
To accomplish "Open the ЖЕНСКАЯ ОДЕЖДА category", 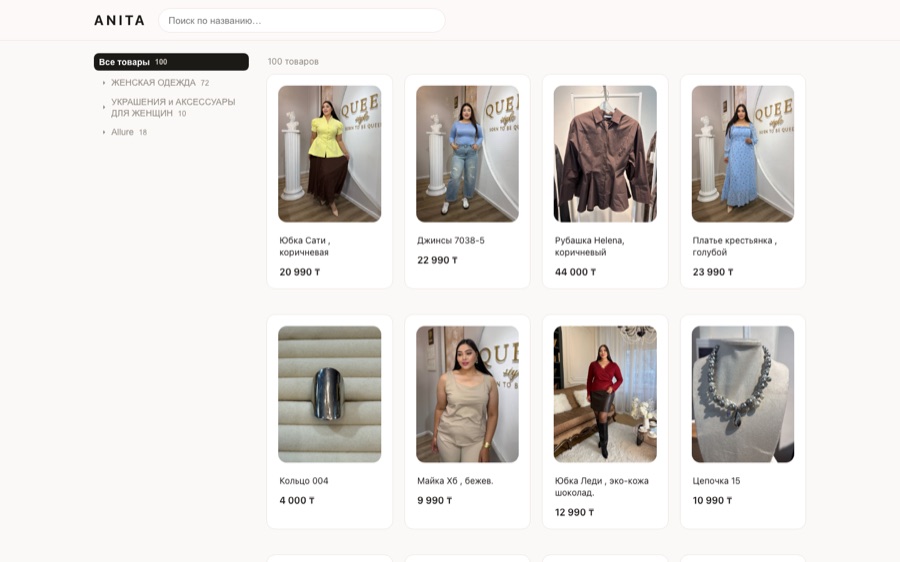I will click(x=153, y=83).
